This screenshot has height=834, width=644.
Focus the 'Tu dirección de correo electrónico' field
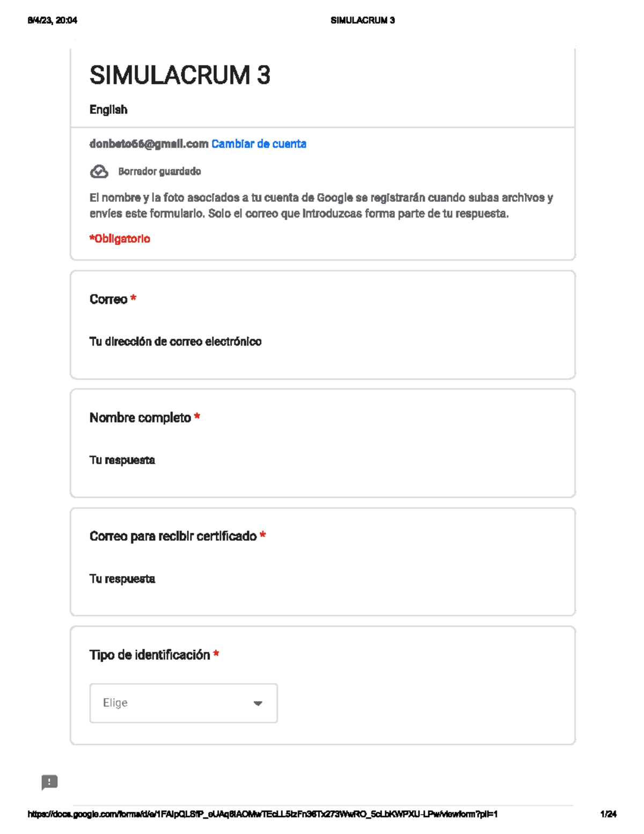[175, 342]
